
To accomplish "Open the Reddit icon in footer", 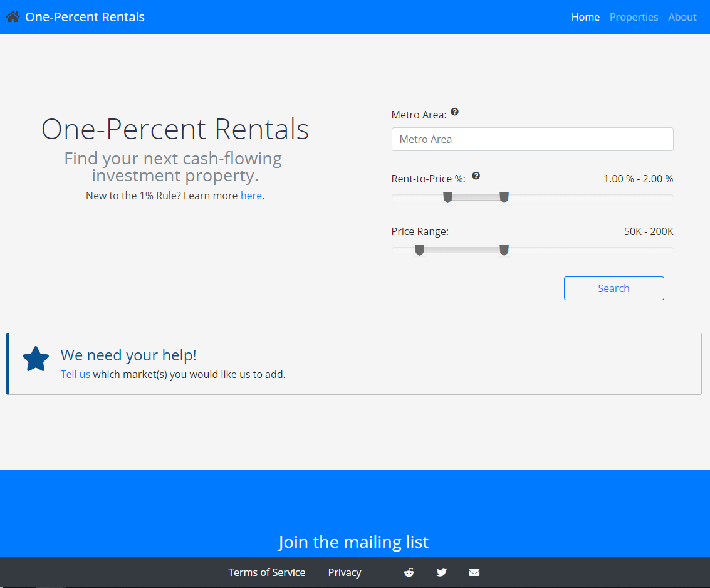I will pos(409,572).
